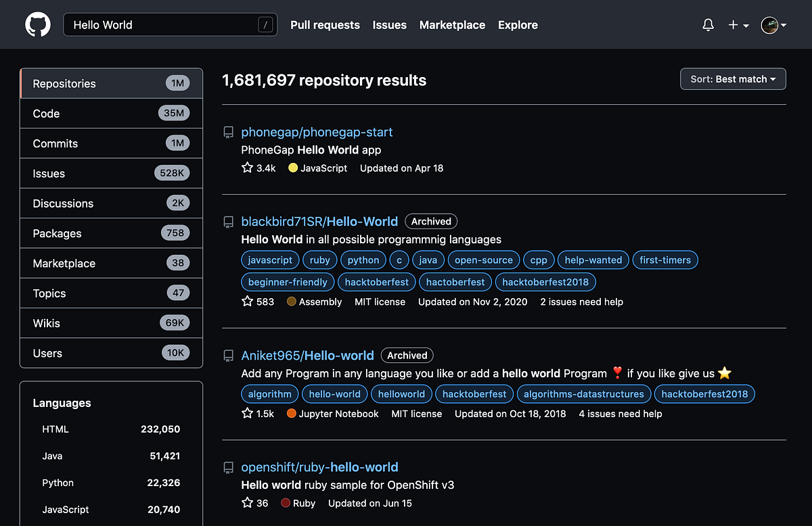Open the ruby topic tag
Screen dimensions: 812x526
point(320,260)
